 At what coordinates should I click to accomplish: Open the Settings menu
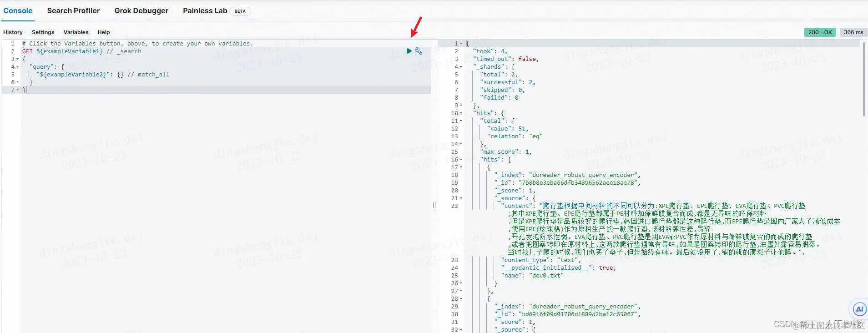coord(43,32)
